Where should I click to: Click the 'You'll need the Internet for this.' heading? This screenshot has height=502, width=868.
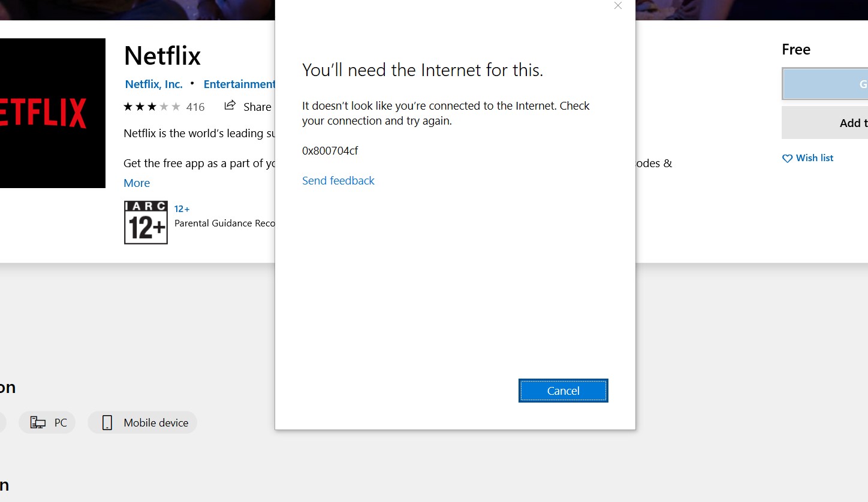423,70
